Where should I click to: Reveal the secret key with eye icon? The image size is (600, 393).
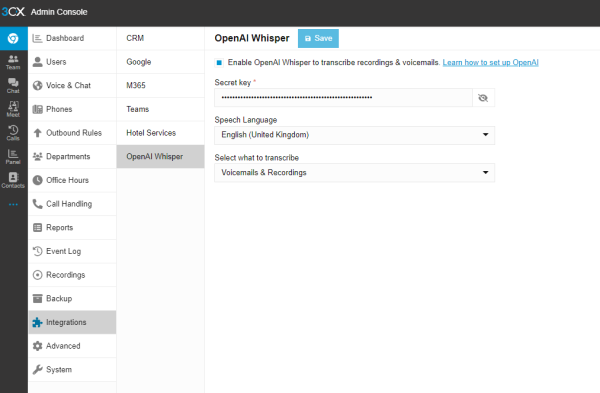coord(483,98)
